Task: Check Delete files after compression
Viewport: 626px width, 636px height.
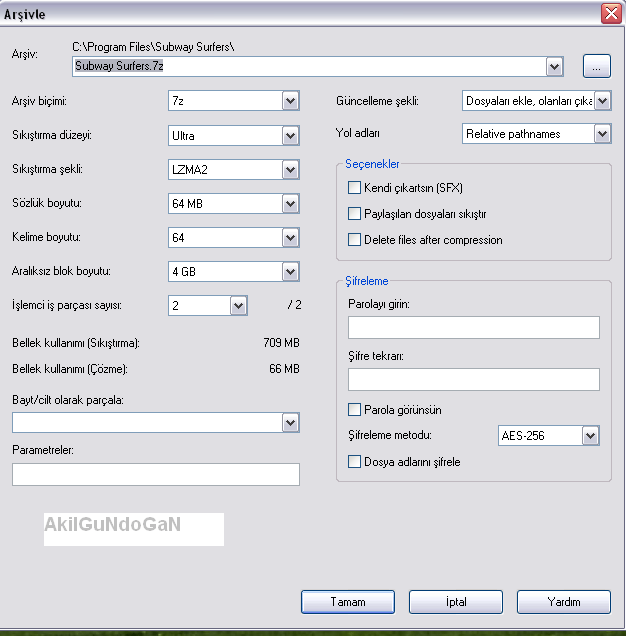Action: (354, 240)
